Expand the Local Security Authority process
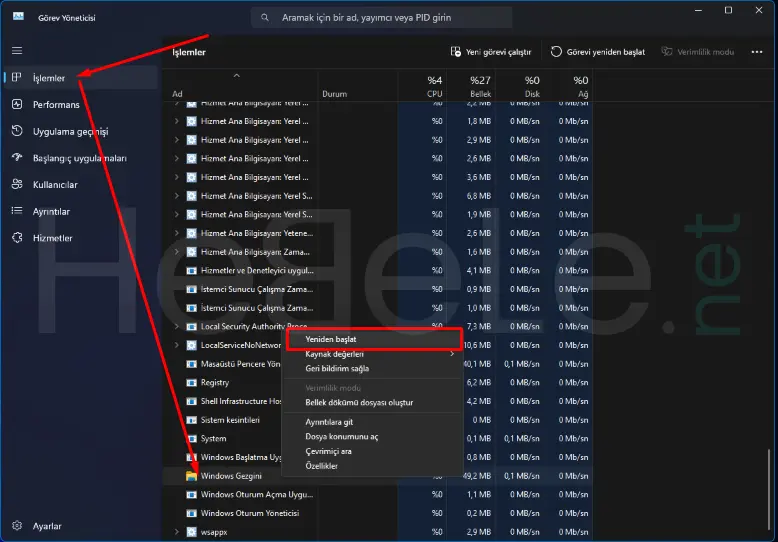Image resolution: width=778 pixels, height=542 pixels. point(177,327)
